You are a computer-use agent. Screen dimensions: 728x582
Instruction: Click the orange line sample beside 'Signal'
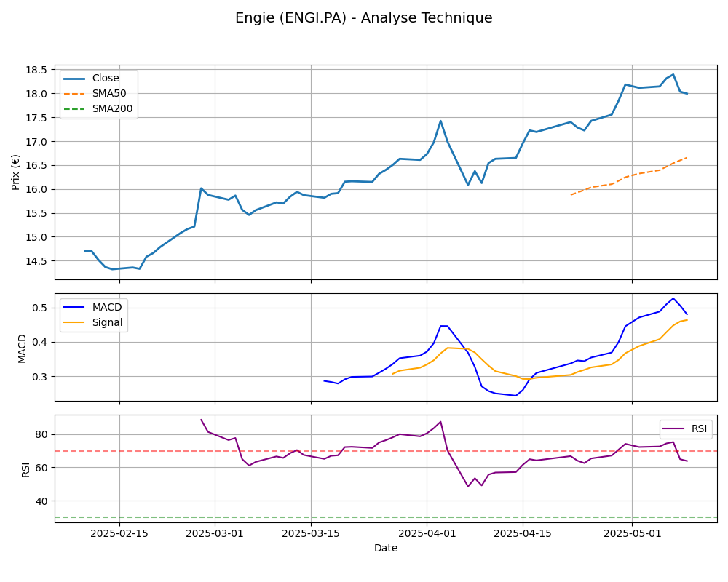coord(74,322)
